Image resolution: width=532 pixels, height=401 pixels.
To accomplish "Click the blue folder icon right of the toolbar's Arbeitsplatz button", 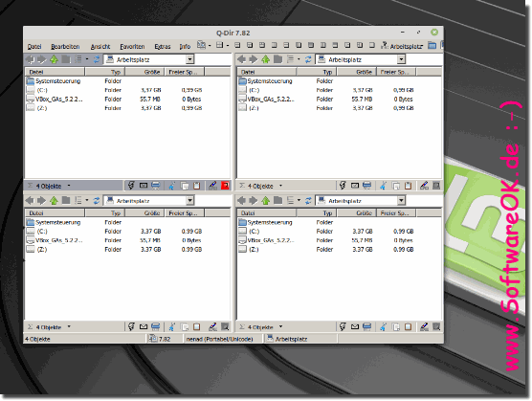I will coord(432,46).
